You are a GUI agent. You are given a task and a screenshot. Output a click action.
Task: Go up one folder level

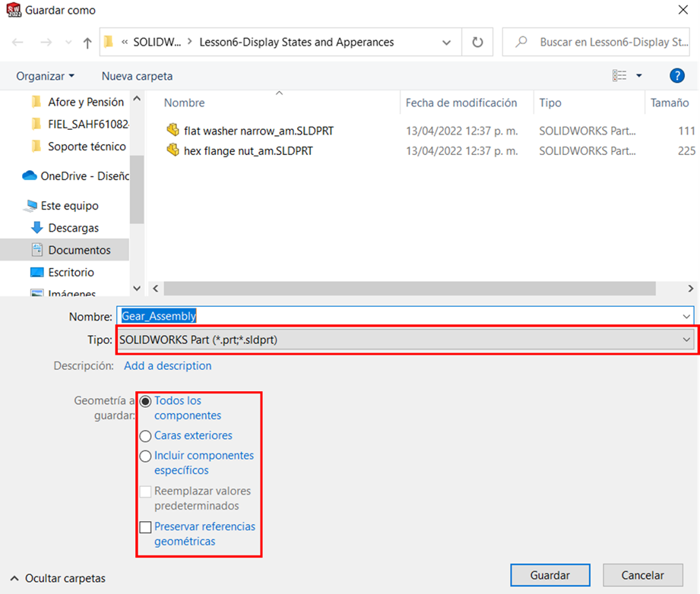(87, 43)
